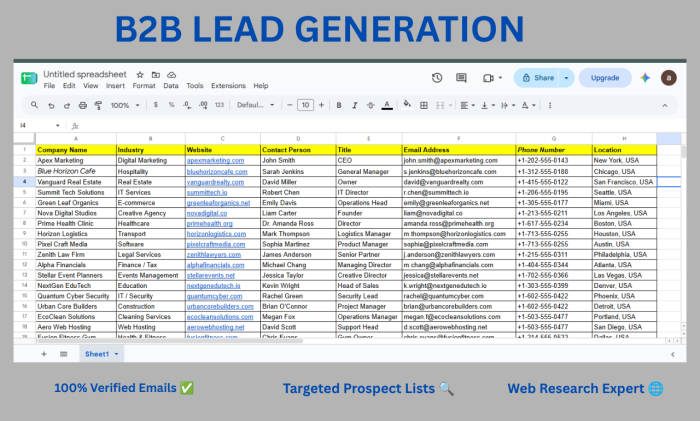Open the apexmarketing.com link
Screen dimensions: 700x421
(x=215, y=160)
